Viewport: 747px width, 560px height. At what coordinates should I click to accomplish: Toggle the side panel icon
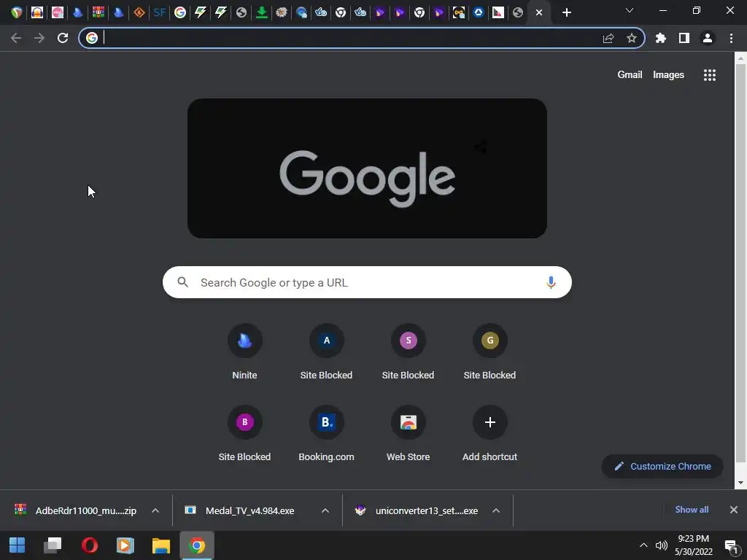pos(684,38)
